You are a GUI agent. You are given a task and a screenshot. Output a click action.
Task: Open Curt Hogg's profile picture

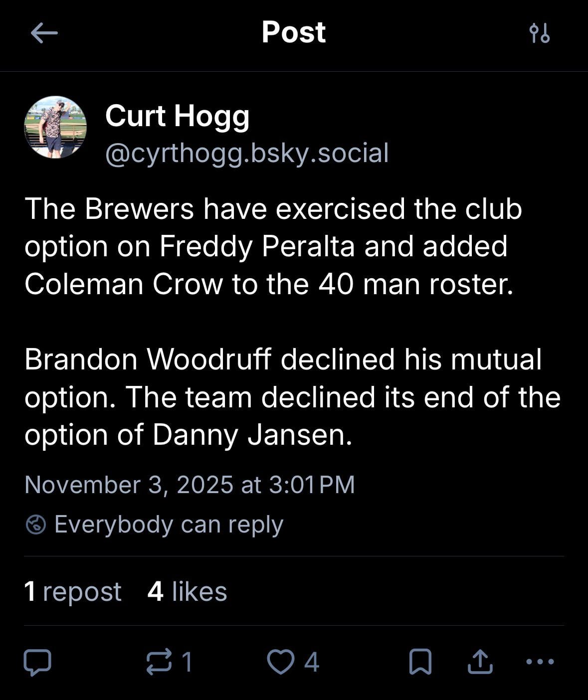55,128
